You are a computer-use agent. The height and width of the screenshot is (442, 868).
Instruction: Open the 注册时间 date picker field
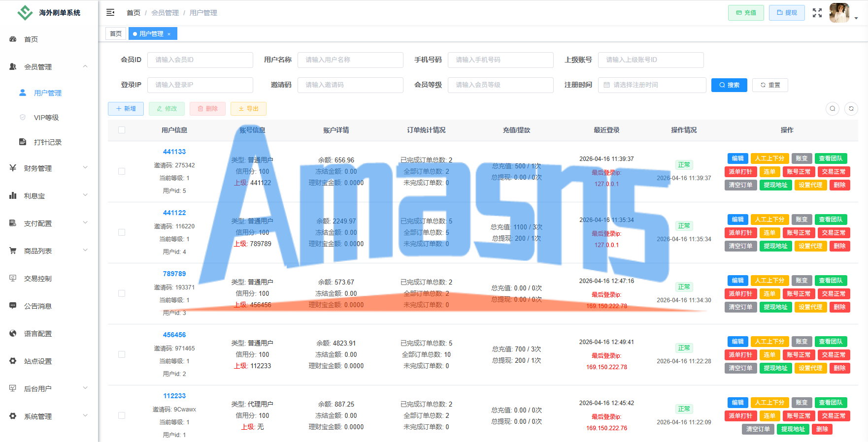[x=652, y=85]
